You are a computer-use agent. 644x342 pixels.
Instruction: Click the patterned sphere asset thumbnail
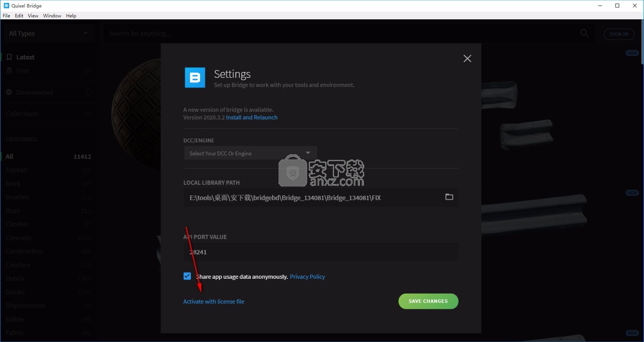tap(136, 114)
